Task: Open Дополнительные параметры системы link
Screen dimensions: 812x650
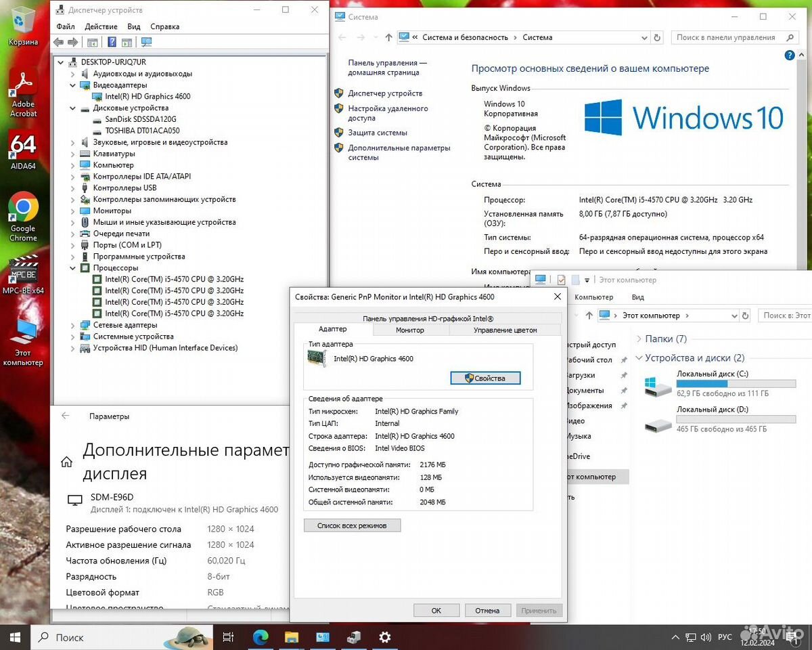Action: 399,152
